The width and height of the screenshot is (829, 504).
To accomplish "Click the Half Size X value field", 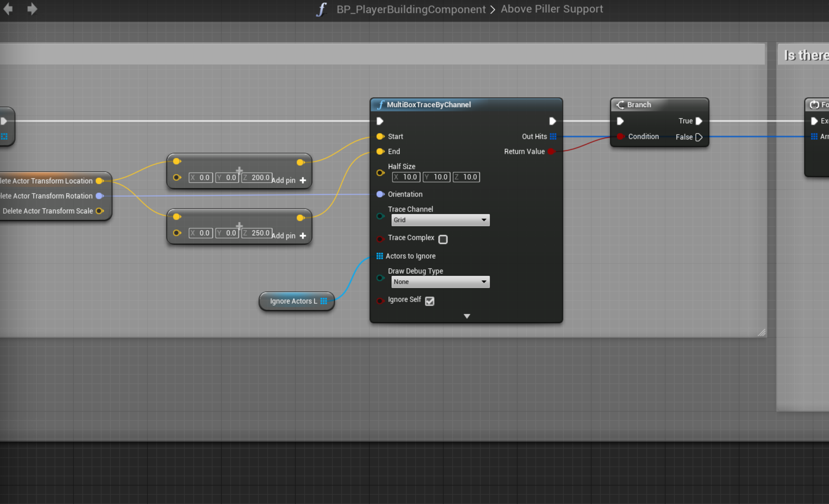I will (x=406, y=177).
